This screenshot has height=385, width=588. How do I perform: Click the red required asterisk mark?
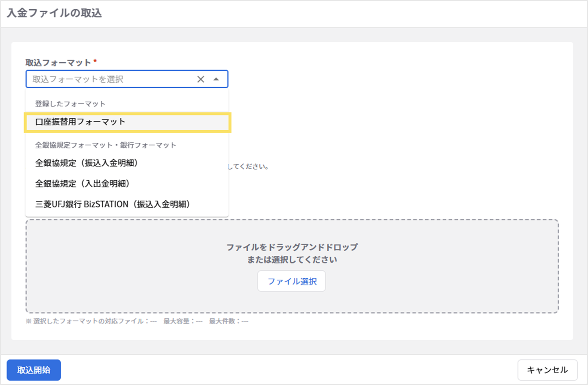point(95,61)
